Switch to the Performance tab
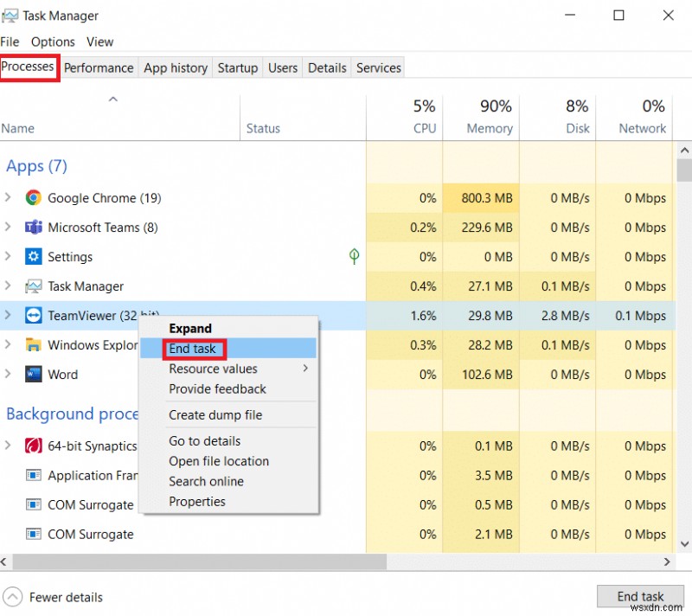 coord(99,67)
